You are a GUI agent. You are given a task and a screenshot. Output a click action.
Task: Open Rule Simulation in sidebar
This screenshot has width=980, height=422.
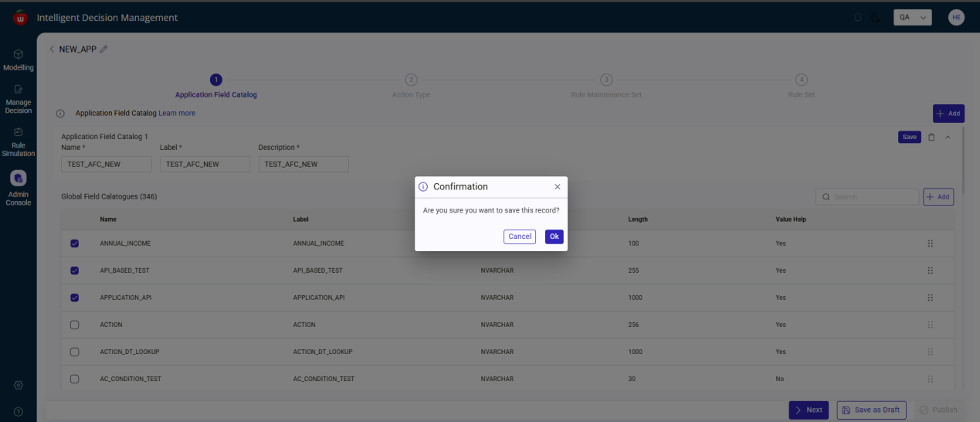(x=19, y=142)
